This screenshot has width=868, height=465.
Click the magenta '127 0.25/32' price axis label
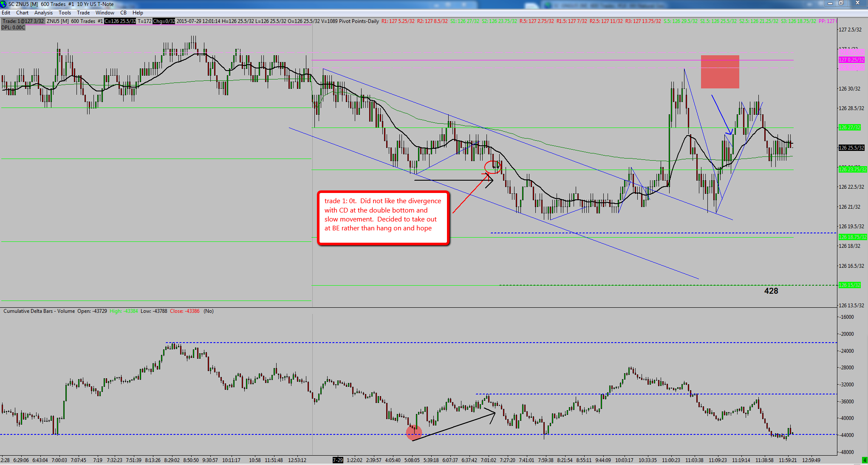851,60
